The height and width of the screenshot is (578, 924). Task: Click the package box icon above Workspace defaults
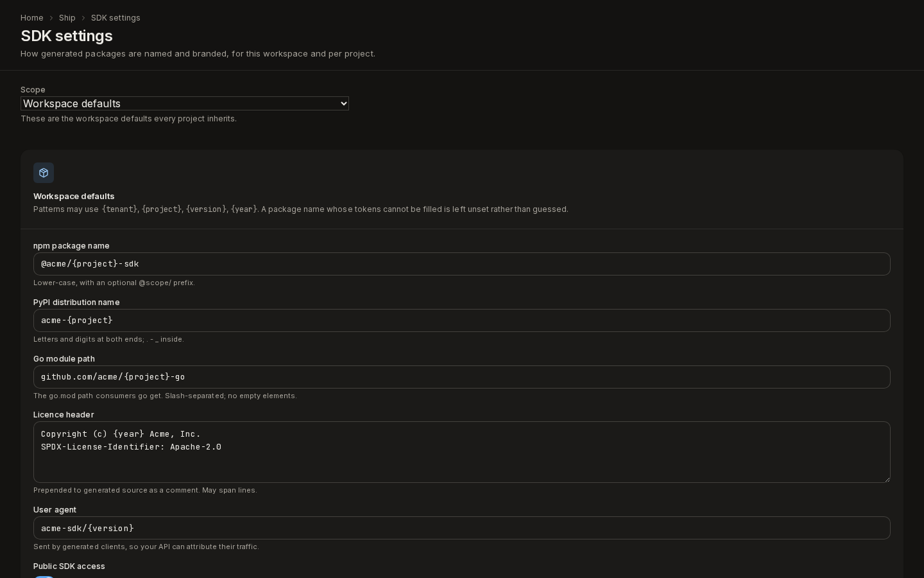point(44,173)
